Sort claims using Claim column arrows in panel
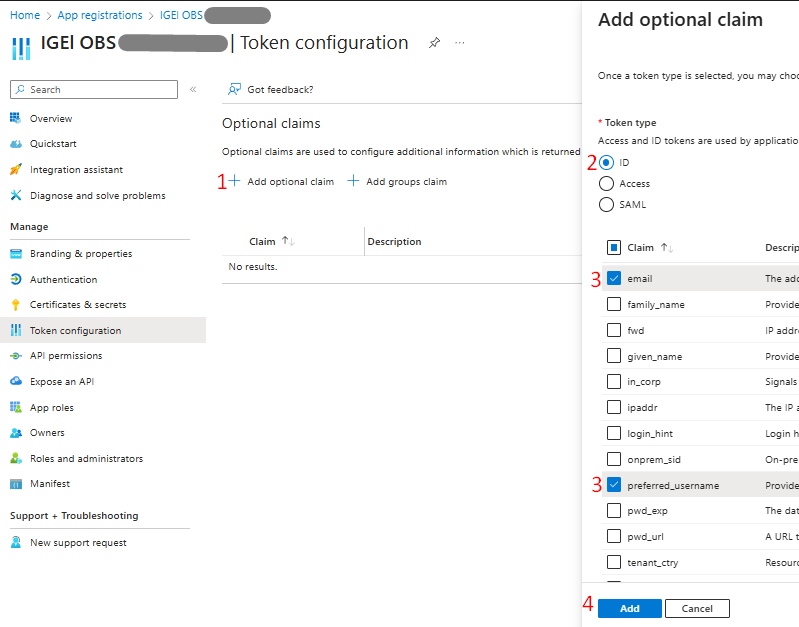The width and height of the screenshot is (799, 627). (667, 248)
